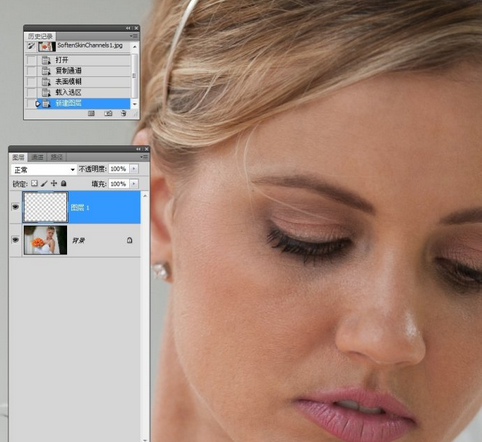Click the camera new snapshot icon

pyautogui.click(x=108, y=113)
